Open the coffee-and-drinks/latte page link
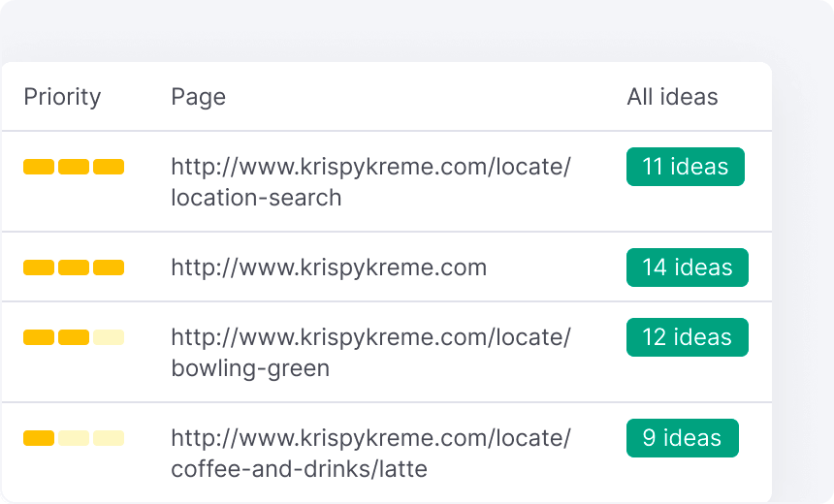The image size is (834, 504). [370, 454]
